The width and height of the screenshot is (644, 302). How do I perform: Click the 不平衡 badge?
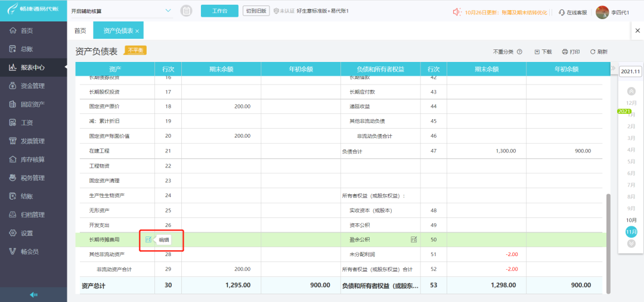click(x=135, y=50)
